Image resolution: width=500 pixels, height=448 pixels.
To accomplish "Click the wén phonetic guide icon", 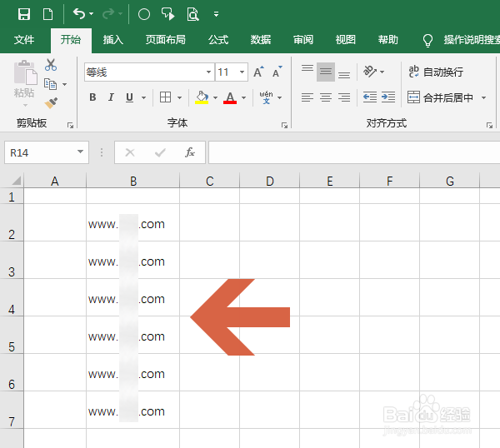I will coord(266,97).
